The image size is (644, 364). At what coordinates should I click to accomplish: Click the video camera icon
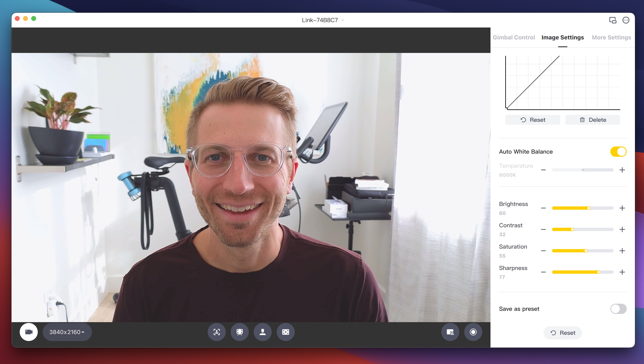29,332
